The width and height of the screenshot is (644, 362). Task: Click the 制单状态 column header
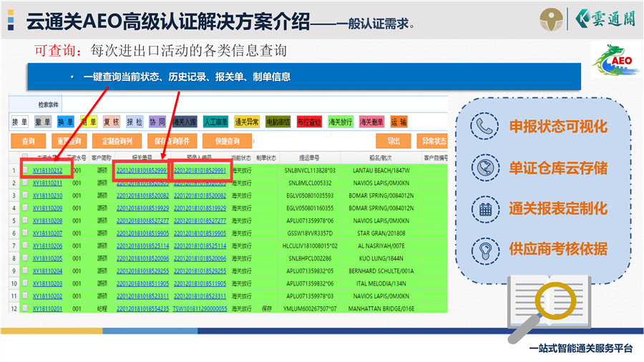(266, 157)
